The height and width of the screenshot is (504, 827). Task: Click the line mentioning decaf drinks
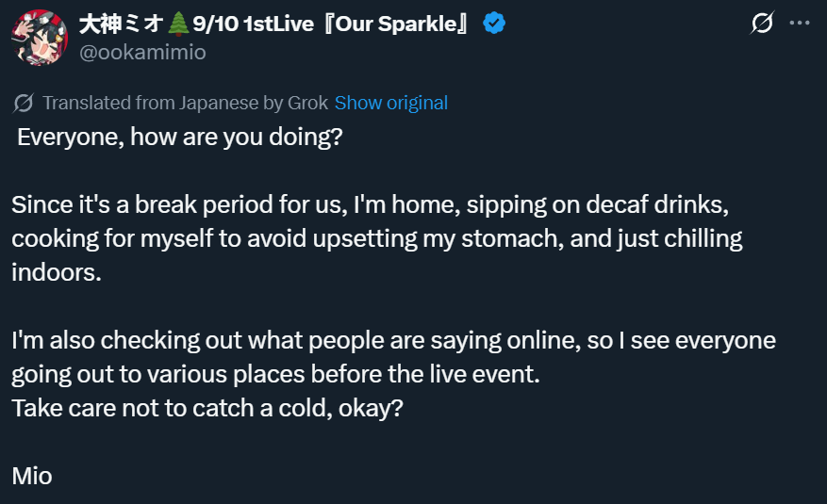370,204
